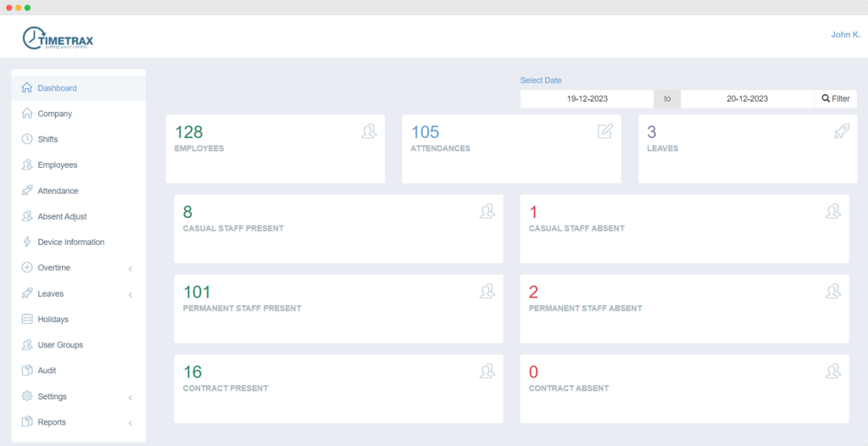Click the end date field 20-12-2023
This screenshot has width=868, height=446.
pos(747,99)
